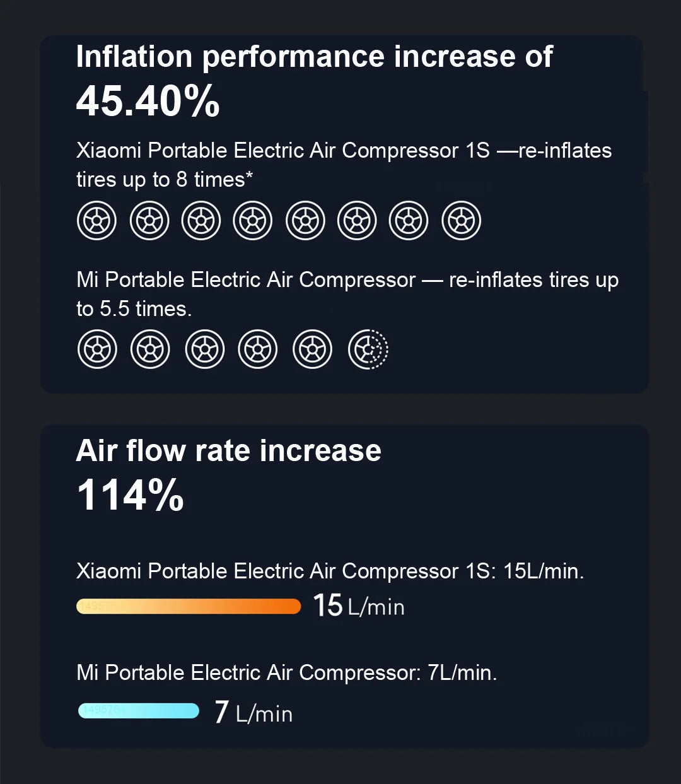The image size is (681, 784).
Task: Click the third tire icon in the Mi row
Action: point(205,349)
